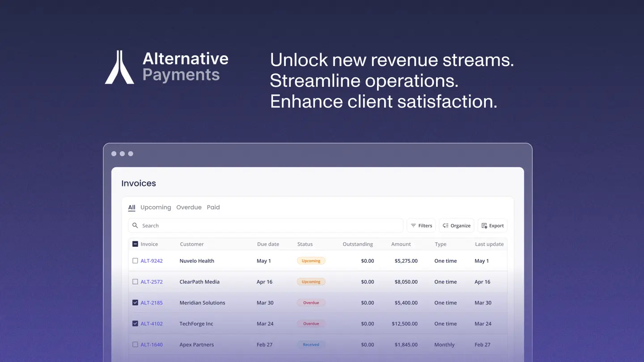Switch to the Upcoming tab

pyautogui.click(x=156, y=207)
